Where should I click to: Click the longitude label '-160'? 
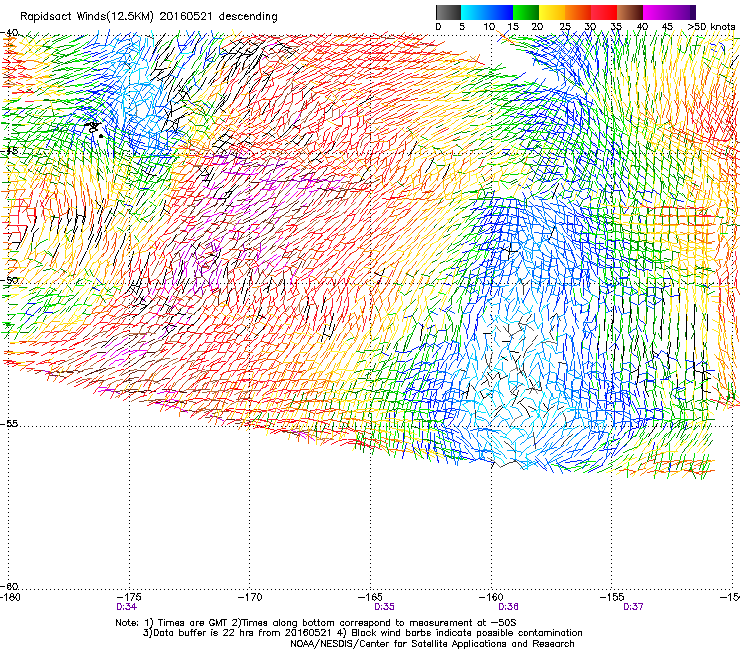[x=491, y=597]
